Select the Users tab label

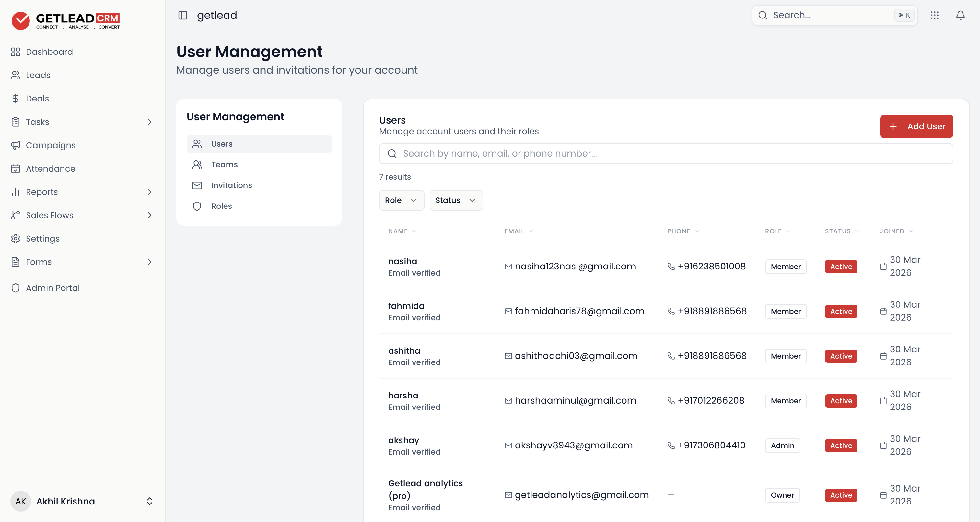tap(222, 144)
